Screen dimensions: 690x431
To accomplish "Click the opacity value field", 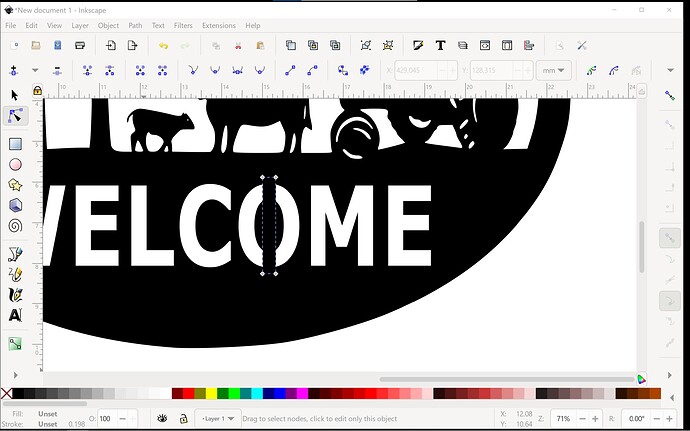I will [x=108, y=419].
